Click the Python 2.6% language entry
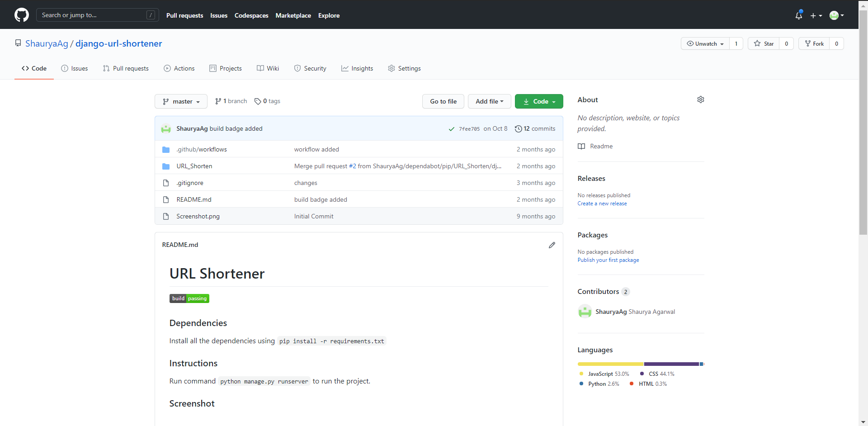Viewport: 868px width, 426px height. (x=599, y=384)
